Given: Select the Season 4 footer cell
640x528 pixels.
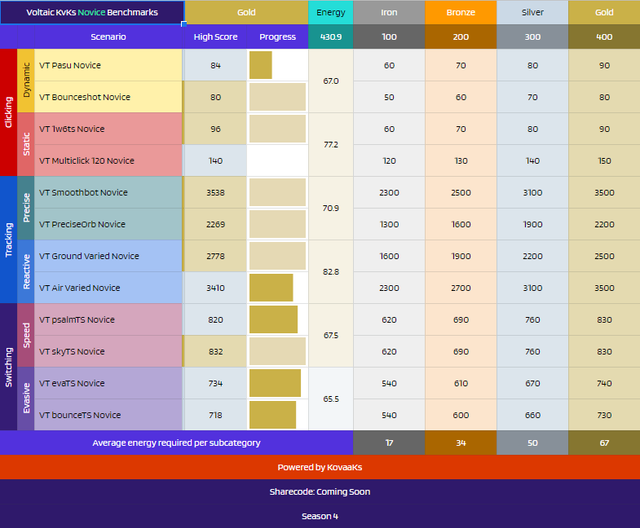Looking at the screenshot, I should click(320, 516).
